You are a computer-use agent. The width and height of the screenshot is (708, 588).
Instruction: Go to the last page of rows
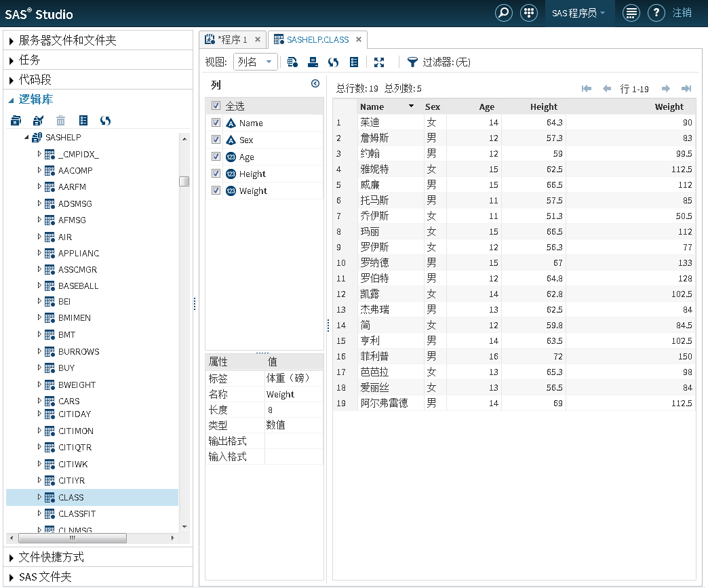coord(686,89)
